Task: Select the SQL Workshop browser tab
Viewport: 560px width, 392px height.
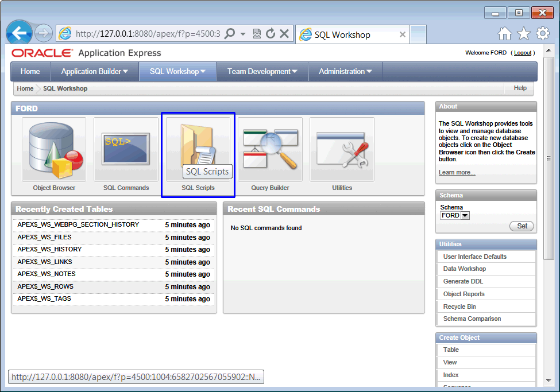Action: point(353,34)
